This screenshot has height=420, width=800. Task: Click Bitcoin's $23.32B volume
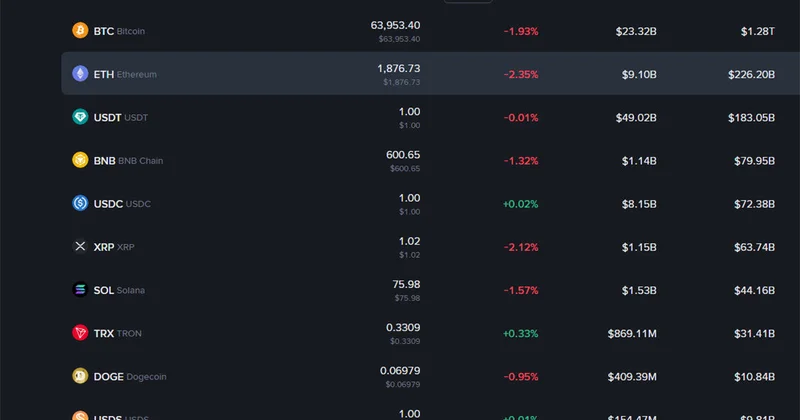pos(636,31)
